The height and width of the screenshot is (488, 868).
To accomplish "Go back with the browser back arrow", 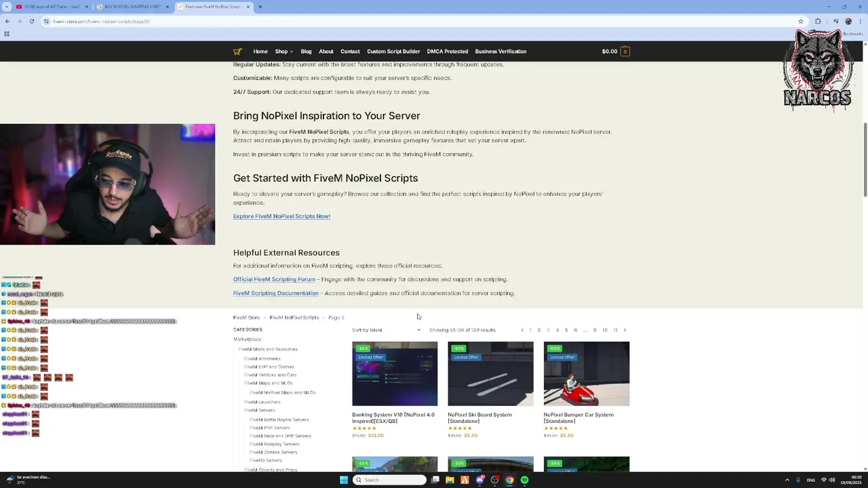I will [7, 21].
